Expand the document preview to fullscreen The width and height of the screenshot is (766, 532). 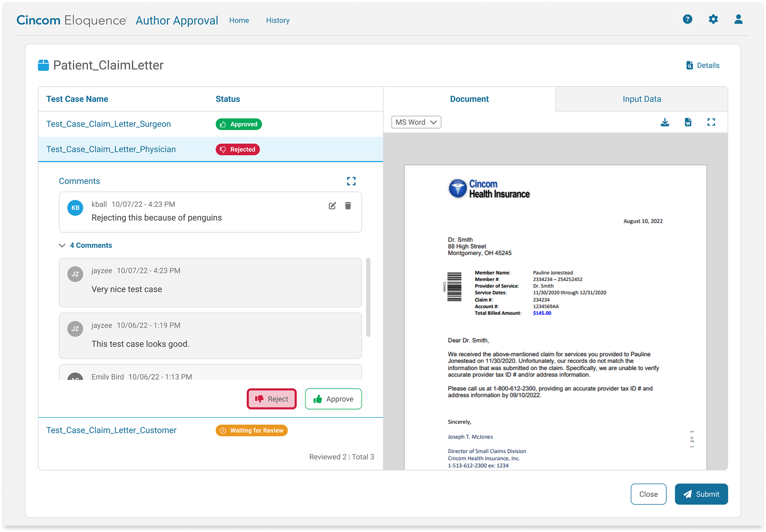click(711, 122)
